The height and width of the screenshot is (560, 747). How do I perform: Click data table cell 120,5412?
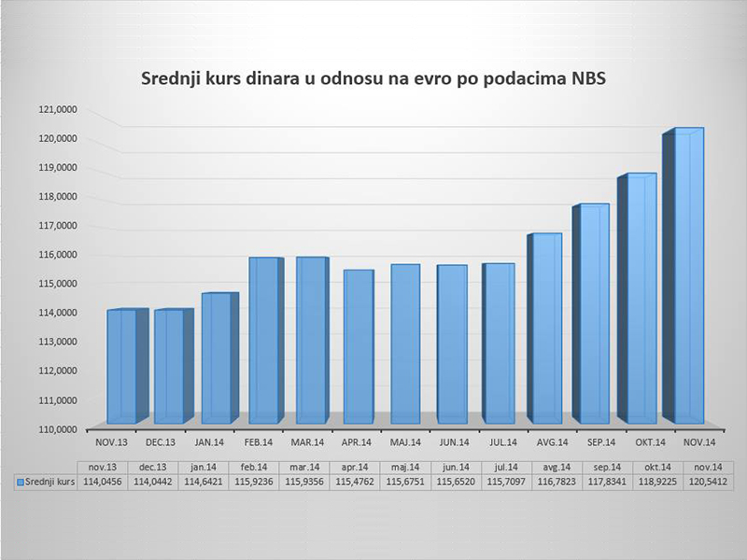[708, 482]
